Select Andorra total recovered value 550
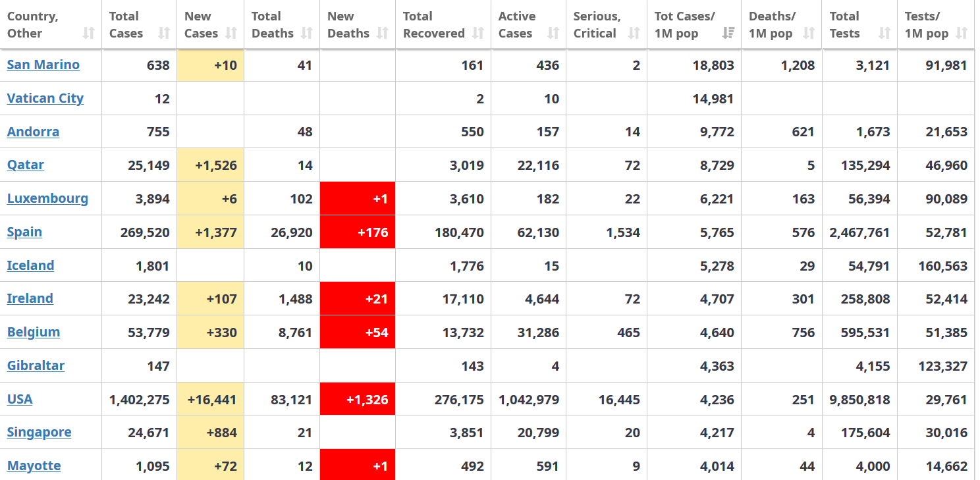The image size is (980, 480). point(473,132)
